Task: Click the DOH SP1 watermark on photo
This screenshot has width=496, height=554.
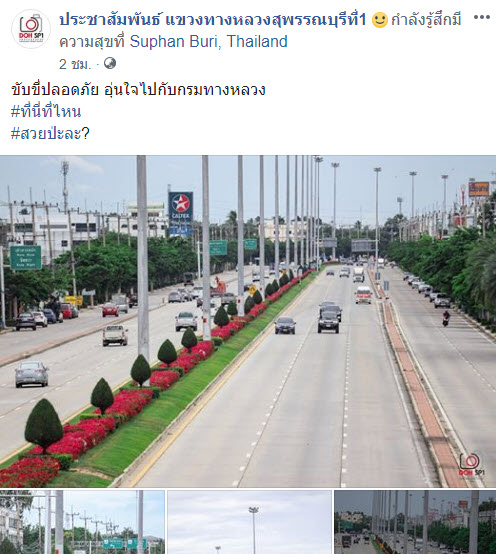Action: click(472, 465)
